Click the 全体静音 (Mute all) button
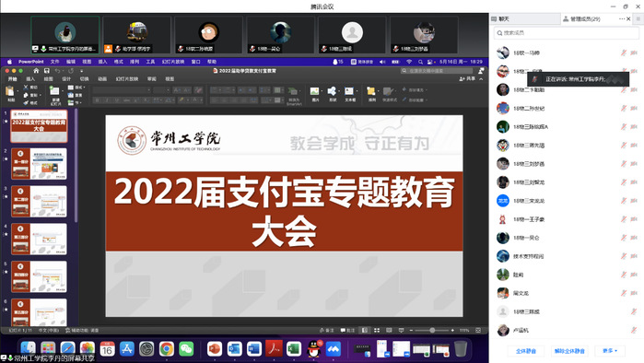The height and width of the screenshot is (363, 644). point(526,351)
